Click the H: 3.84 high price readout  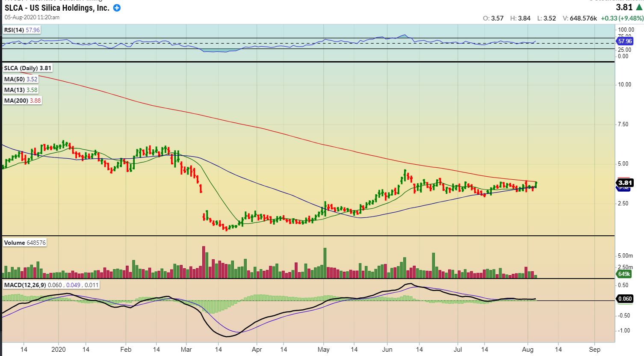pos(520,18)
